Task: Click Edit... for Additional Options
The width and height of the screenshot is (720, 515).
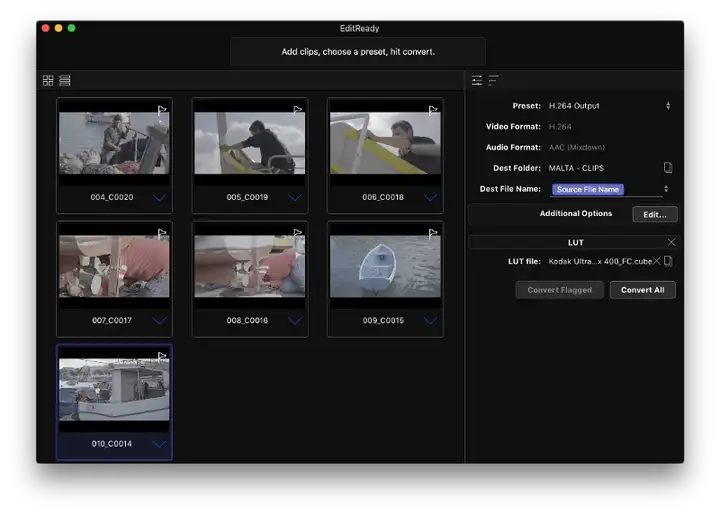Action: click(655, 214)
